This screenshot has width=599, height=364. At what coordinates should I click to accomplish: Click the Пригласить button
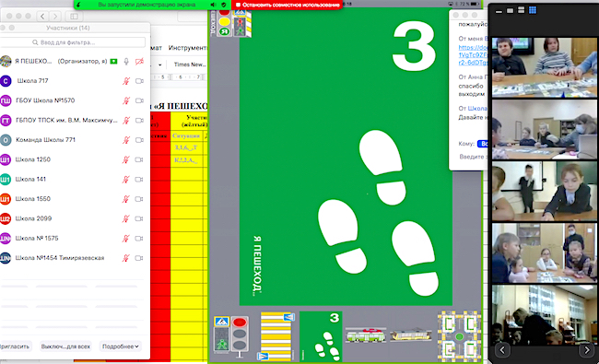pos(15,346)
